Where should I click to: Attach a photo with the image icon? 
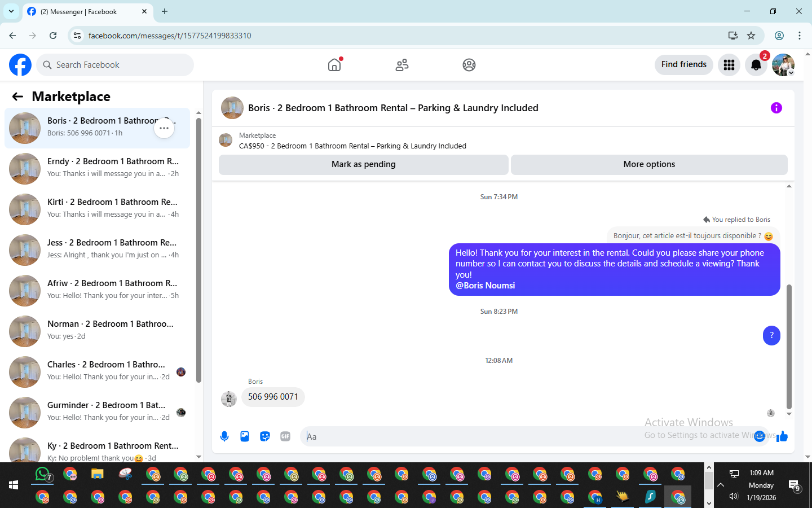245,436
